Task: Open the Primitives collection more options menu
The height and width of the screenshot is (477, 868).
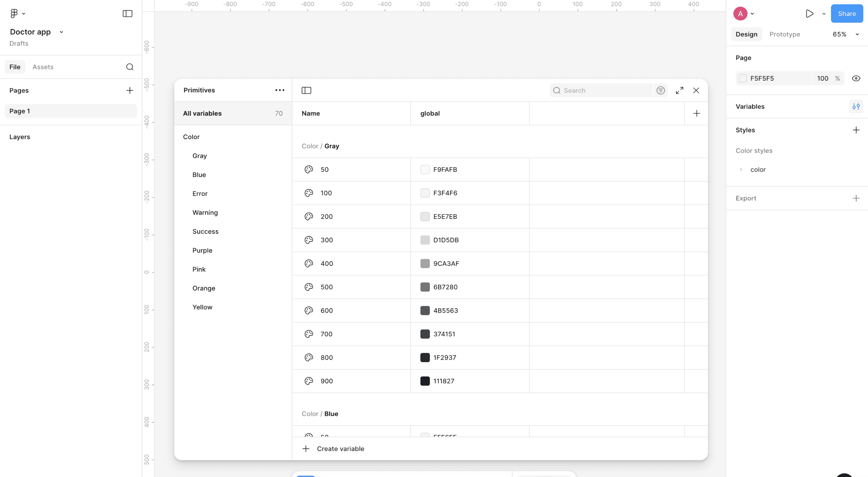Action: [x=280, y=90]
